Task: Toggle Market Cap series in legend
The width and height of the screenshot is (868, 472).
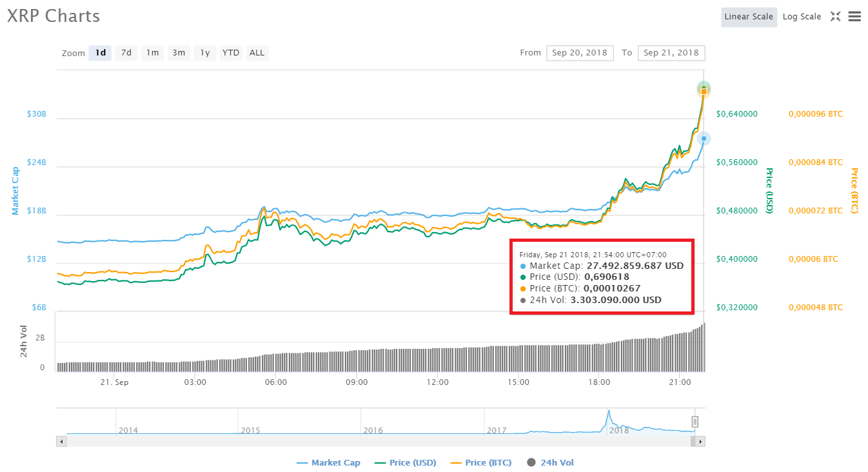Action: (328, 462)
